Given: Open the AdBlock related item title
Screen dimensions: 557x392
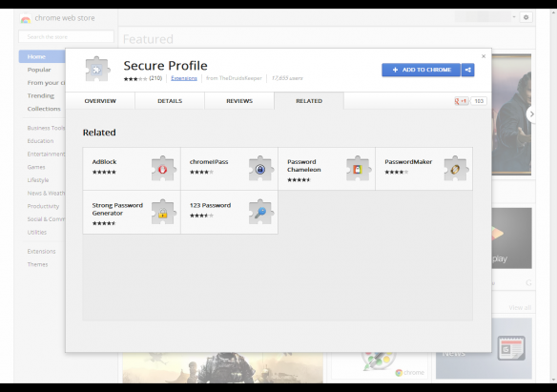Looking at the screenshot, I should click(x=105, y=161).
